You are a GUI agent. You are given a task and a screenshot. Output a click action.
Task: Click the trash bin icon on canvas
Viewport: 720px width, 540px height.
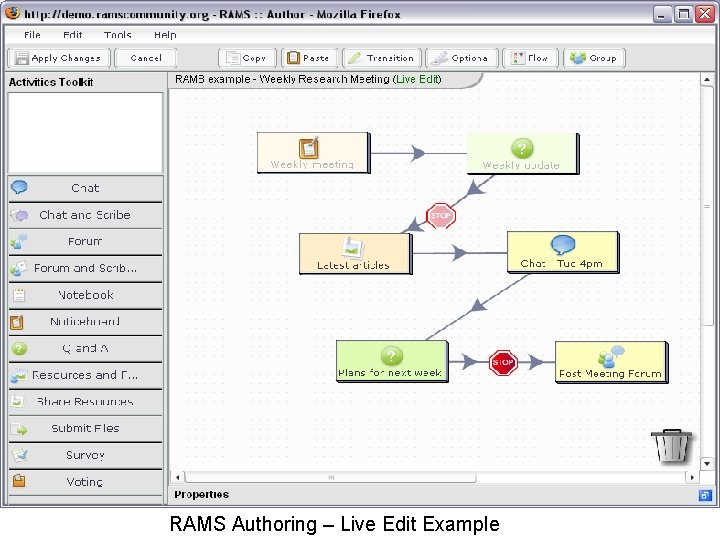[x=672, y=446]
